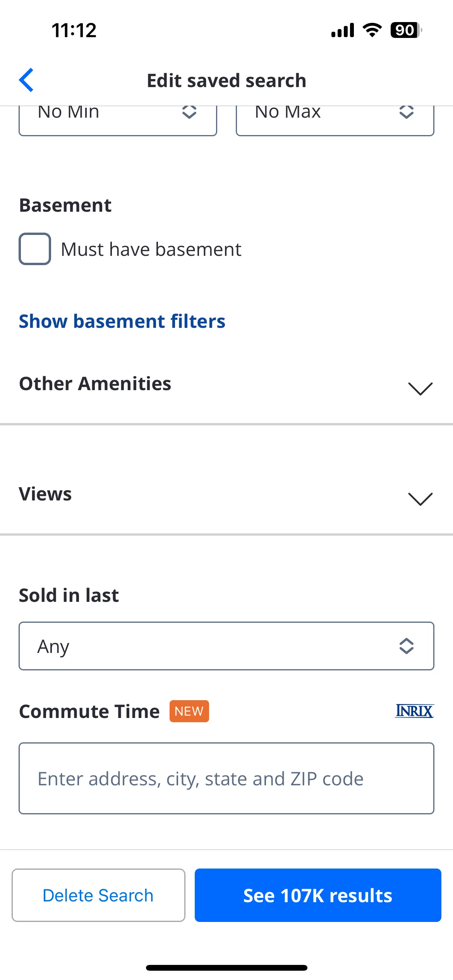Tap the Wi-Fi status icon
The height and width of the screenshot is (980, 453).
372,30
